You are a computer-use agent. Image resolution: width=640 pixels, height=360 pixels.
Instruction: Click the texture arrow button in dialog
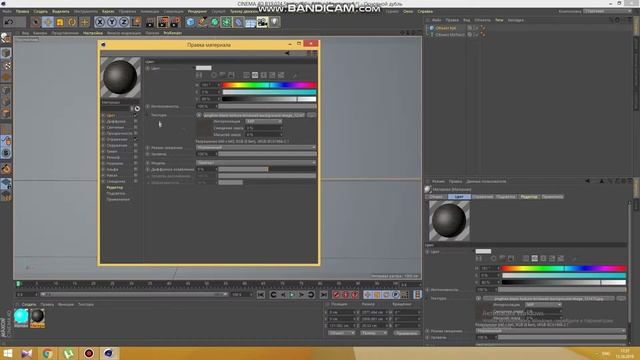[199, 115]
